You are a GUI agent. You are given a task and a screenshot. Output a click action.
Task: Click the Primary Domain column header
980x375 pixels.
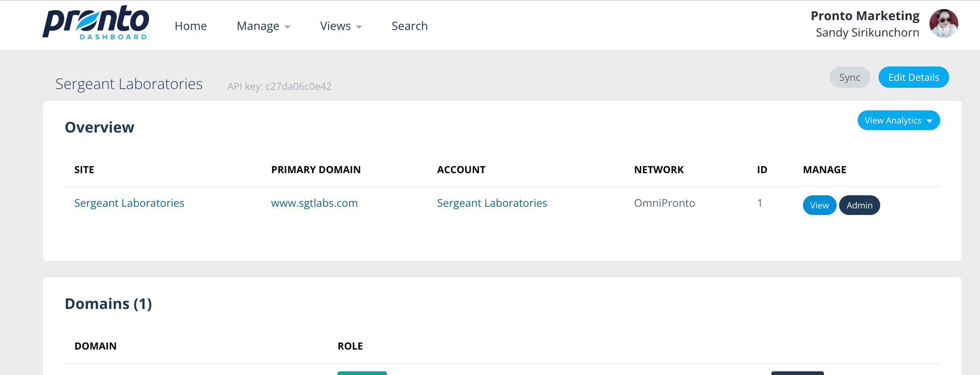pos(315,170)
